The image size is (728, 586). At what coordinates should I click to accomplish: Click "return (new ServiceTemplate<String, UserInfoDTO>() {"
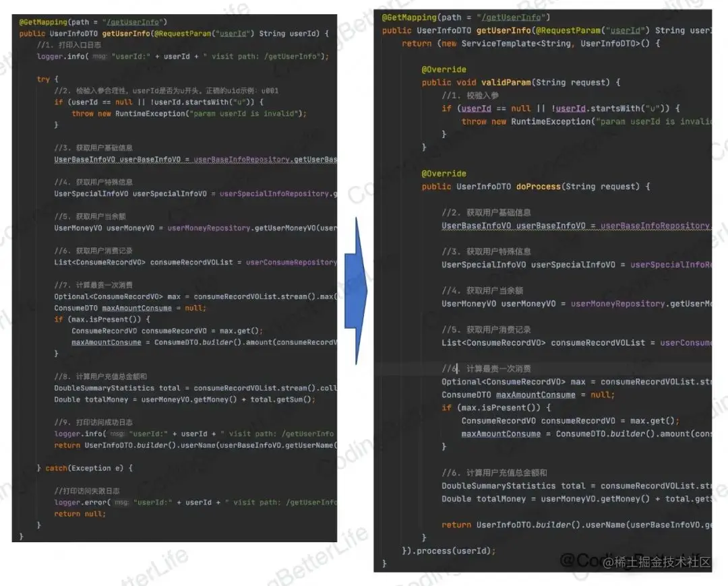click(530, 43)
